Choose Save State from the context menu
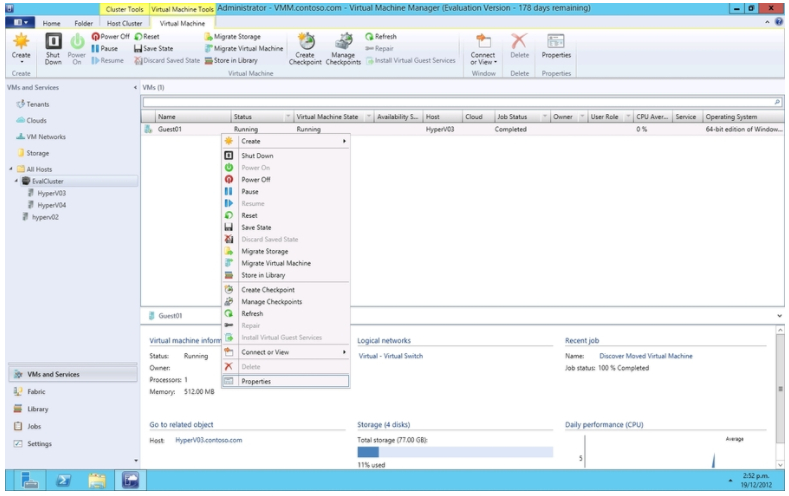 (286, 227)
